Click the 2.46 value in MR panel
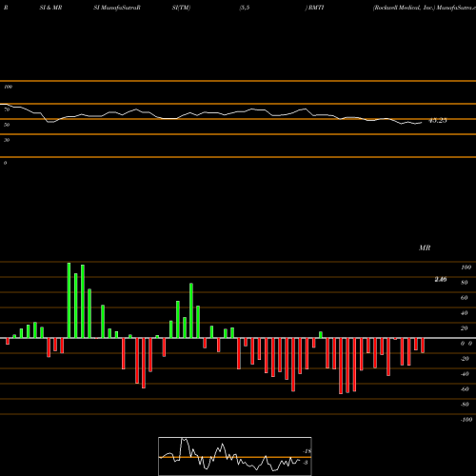The image size is (476, 476). [441, 279]
